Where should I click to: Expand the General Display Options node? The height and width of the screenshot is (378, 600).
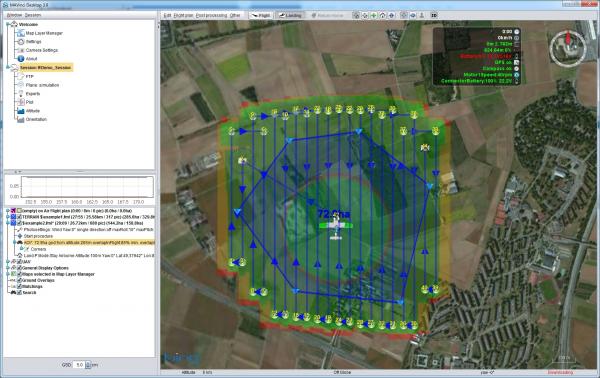[x=8, y=268]
